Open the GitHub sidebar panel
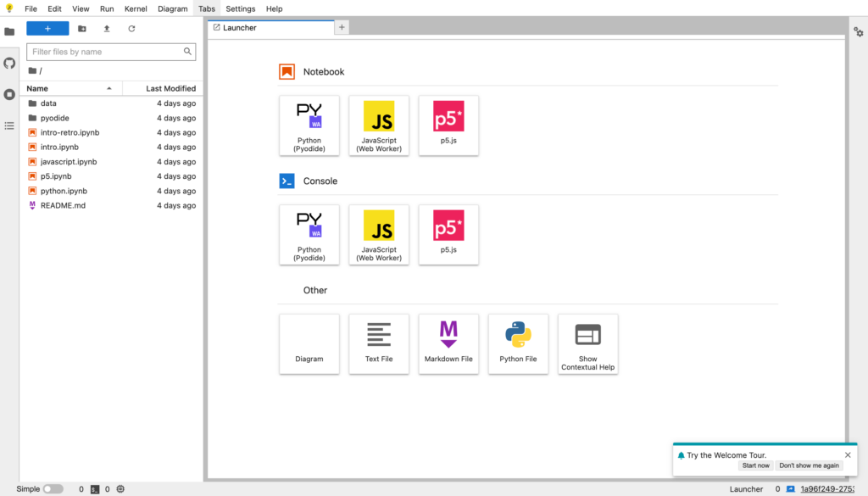This screenshot has width=868, height=496. coord(9,63)
